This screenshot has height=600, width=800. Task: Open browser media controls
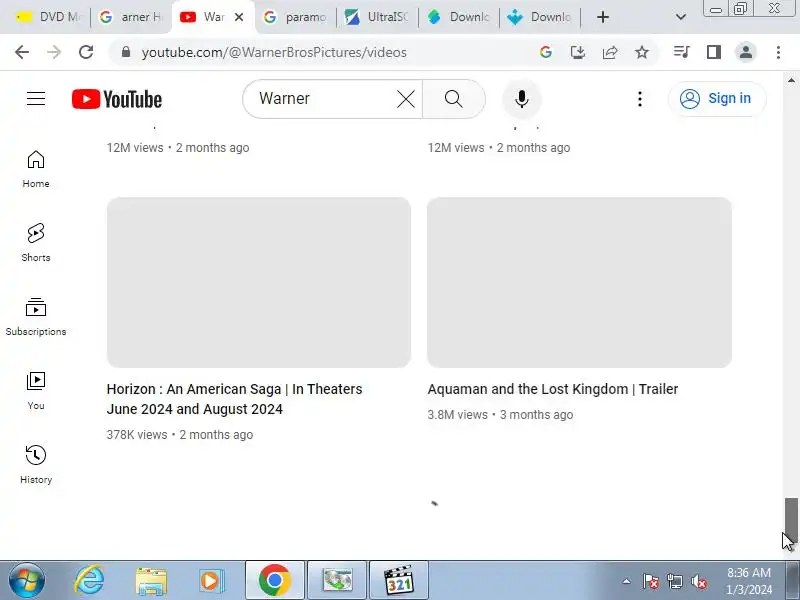pyautogui.click(x=682, y=52)
